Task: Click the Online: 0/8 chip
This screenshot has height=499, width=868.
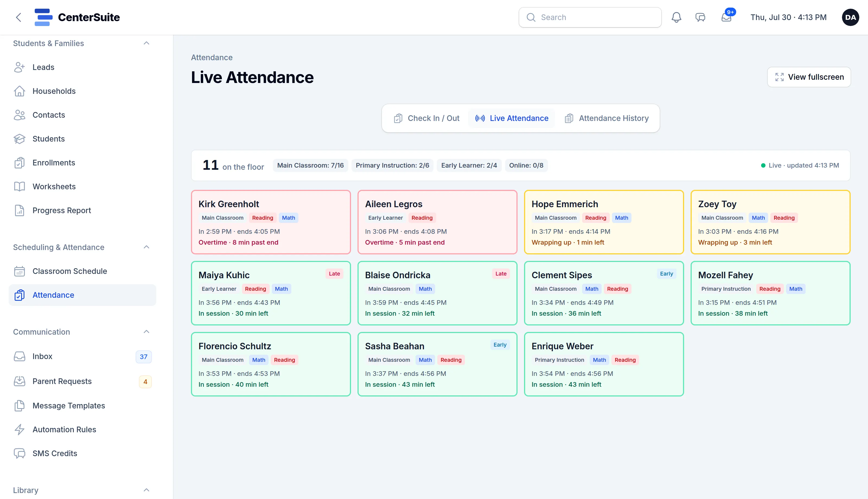Action: click(526, 165)
